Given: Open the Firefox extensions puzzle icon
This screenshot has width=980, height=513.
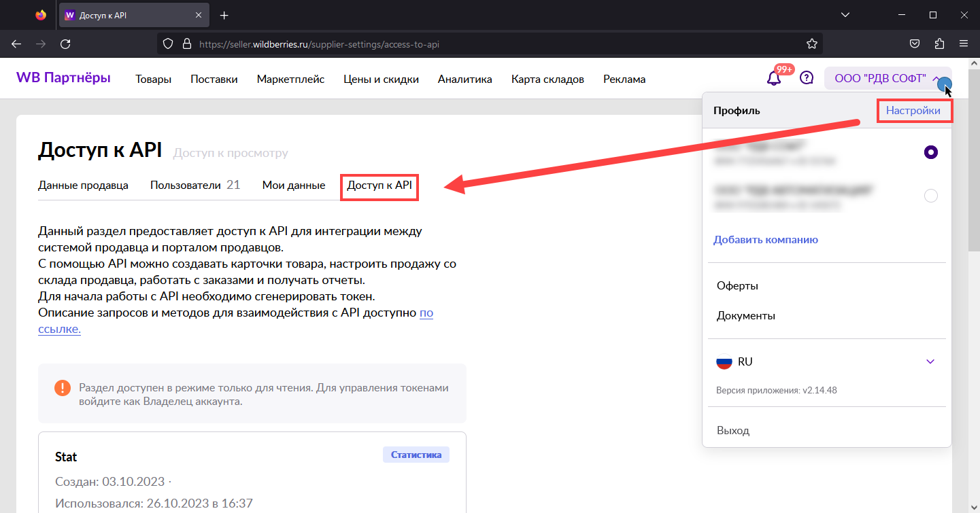Looking at the screenshot, I should point(939,44).
